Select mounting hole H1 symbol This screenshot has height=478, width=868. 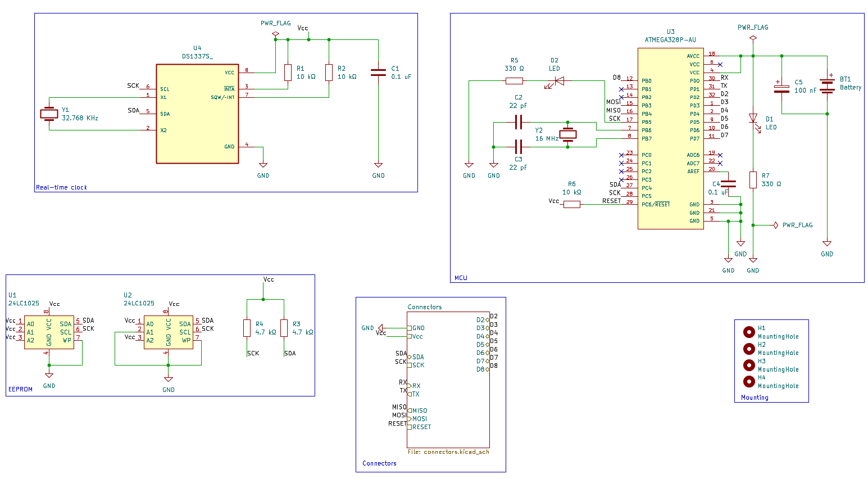pos(748,332)
